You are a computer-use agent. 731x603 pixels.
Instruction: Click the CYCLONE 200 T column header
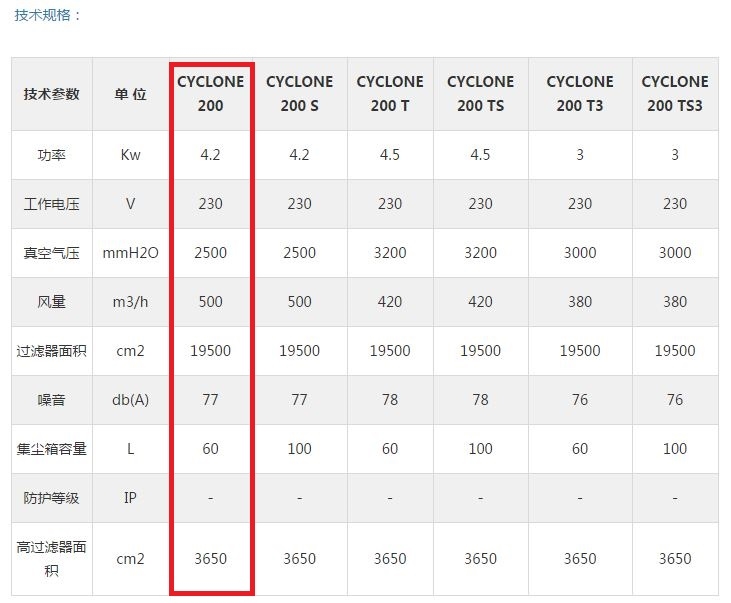(390, 94)
